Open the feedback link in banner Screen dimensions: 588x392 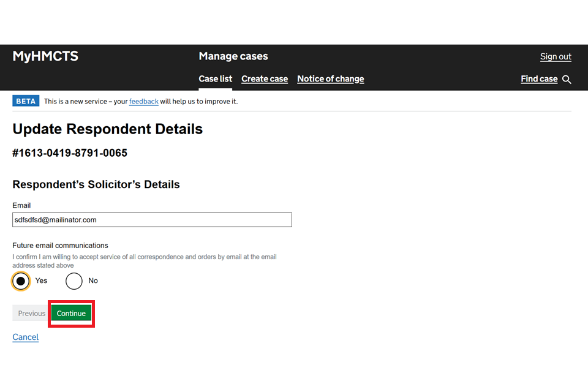tap(144, 101)
